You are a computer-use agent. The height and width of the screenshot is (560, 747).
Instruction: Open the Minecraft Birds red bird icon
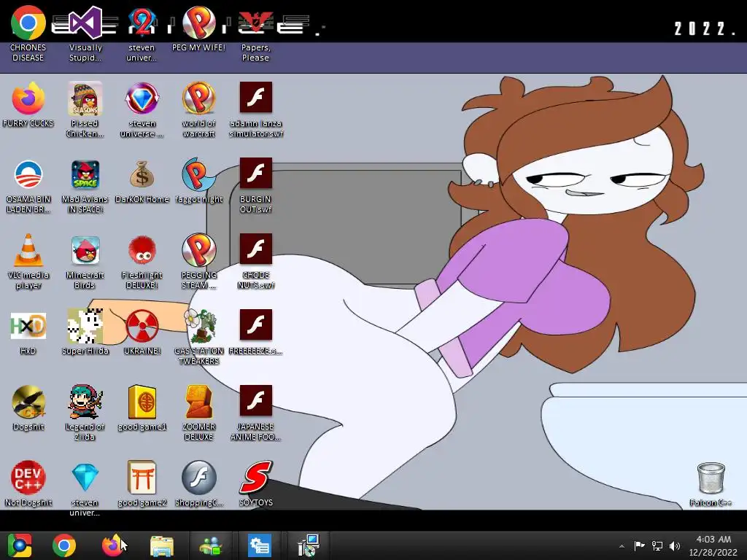[x=85, y=250]
